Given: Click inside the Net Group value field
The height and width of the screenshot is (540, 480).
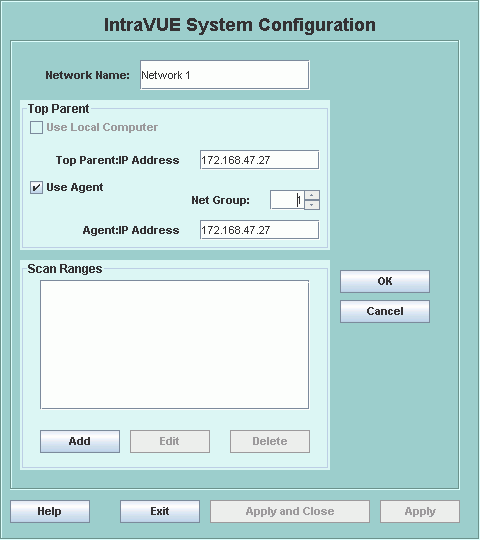Looking at the screenshot, I should [287, 200].
